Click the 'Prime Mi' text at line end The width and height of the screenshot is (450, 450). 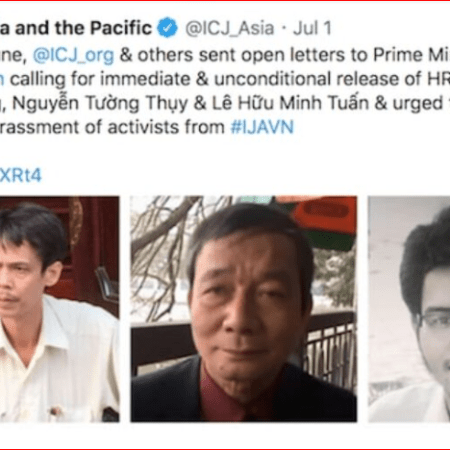pyautogui.click(x=411, y=55)
